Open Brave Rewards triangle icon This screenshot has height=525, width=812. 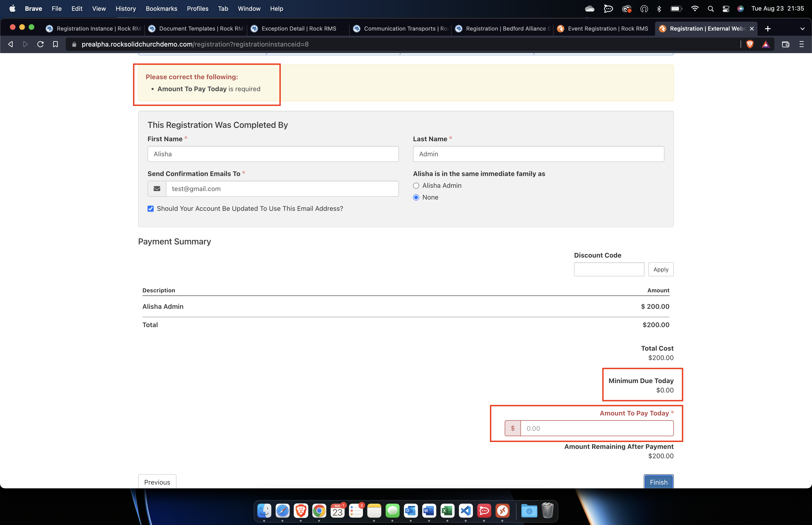click(766, 44)
